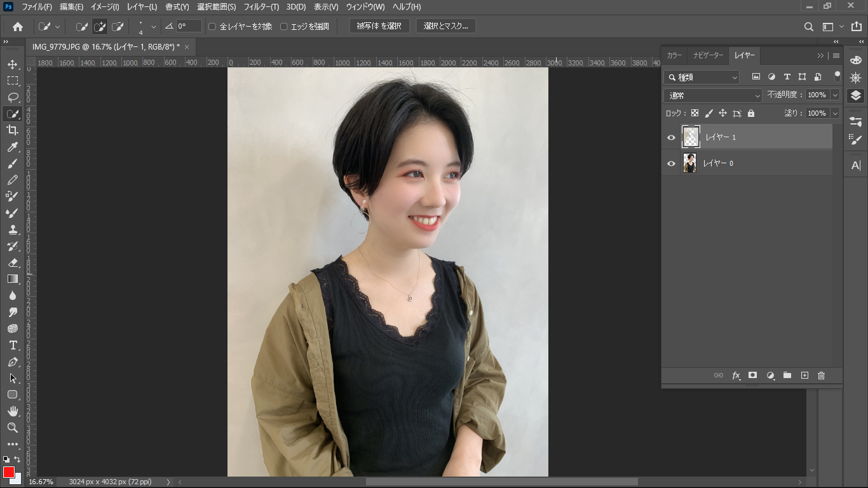Toggle lock all padlock icon

pyautogui.click(x=751, y=113)
